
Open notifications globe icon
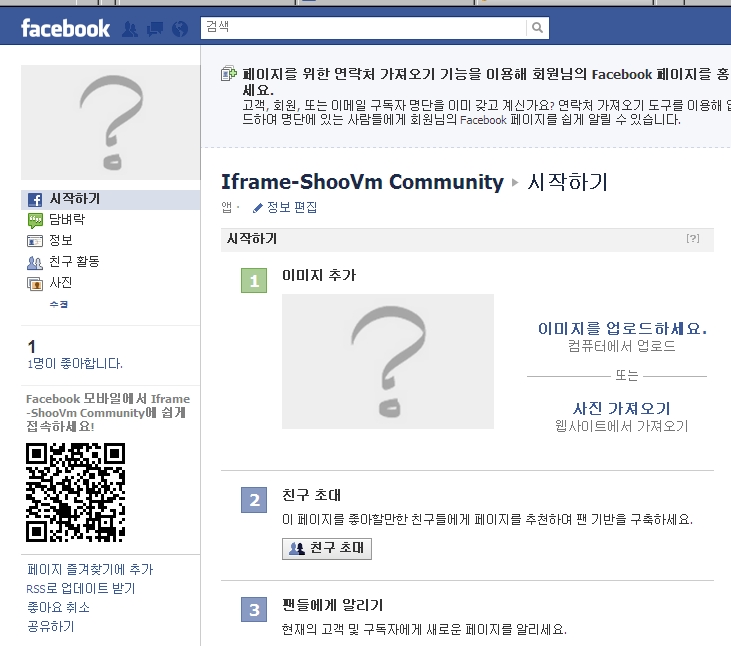pos(180,29)
